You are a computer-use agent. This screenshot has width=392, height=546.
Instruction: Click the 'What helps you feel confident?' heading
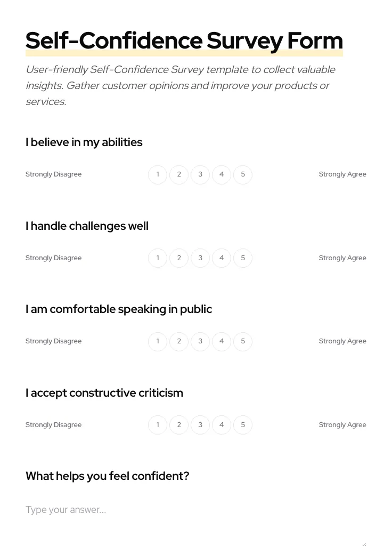[x=107, y=476]
